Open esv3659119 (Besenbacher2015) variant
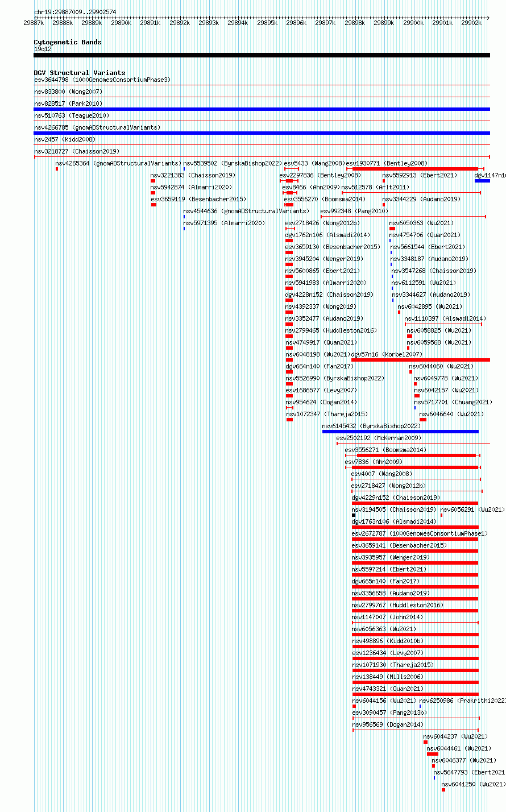 click(x=198, y=199)
